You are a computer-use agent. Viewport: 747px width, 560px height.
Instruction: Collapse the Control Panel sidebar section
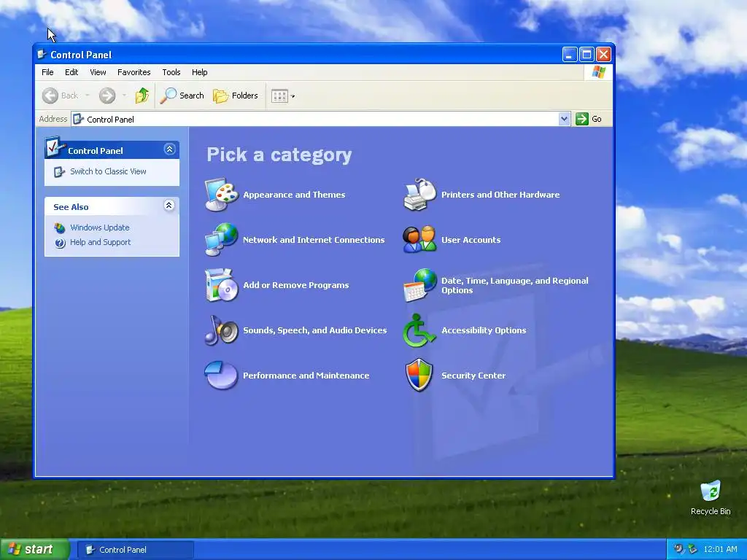click(x=169, y=149)
